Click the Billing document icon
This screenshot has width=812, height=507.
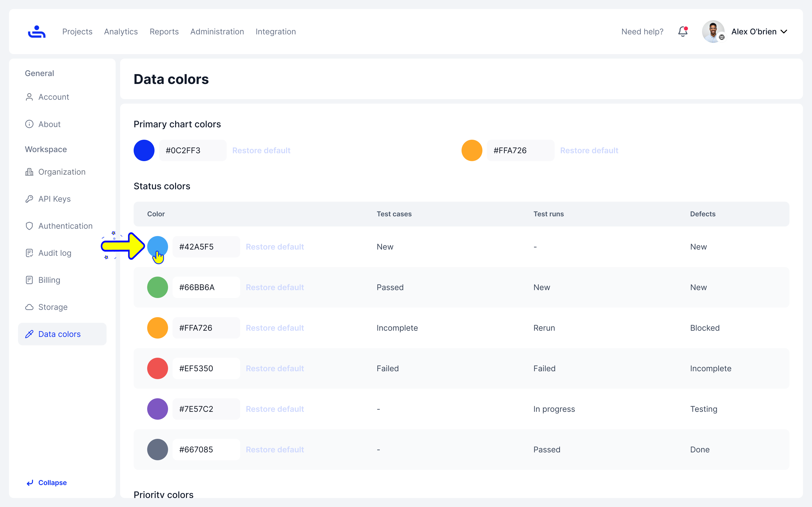tap(29, 280)
